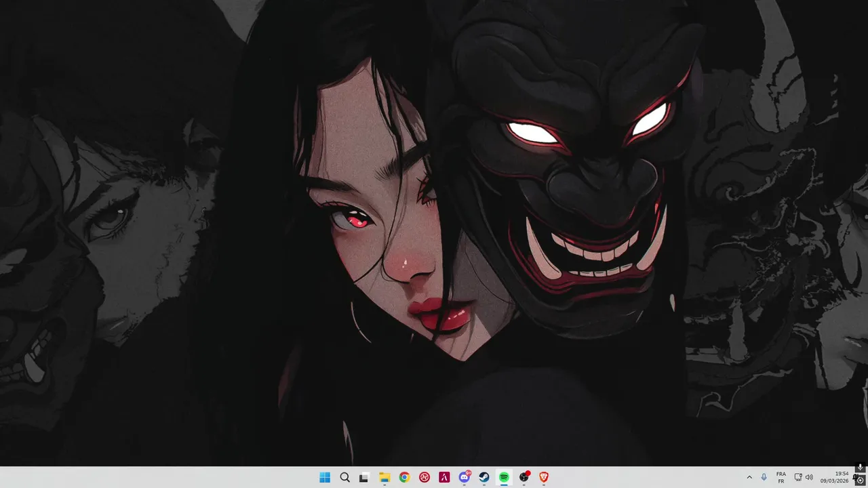This screenshot has width=868, height=488.
Task: Open Steam from the taskbar
Action: [484, 477]
